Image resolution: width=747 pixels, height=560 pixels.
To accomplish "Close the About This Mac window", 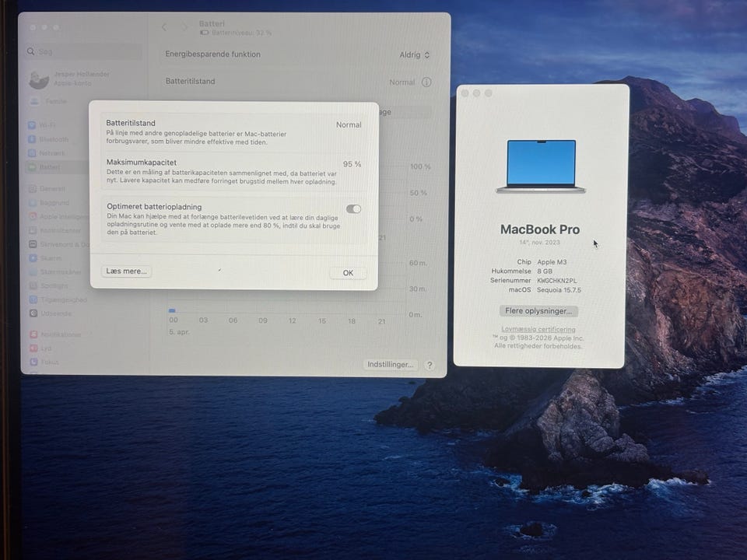I will [465, 93].
